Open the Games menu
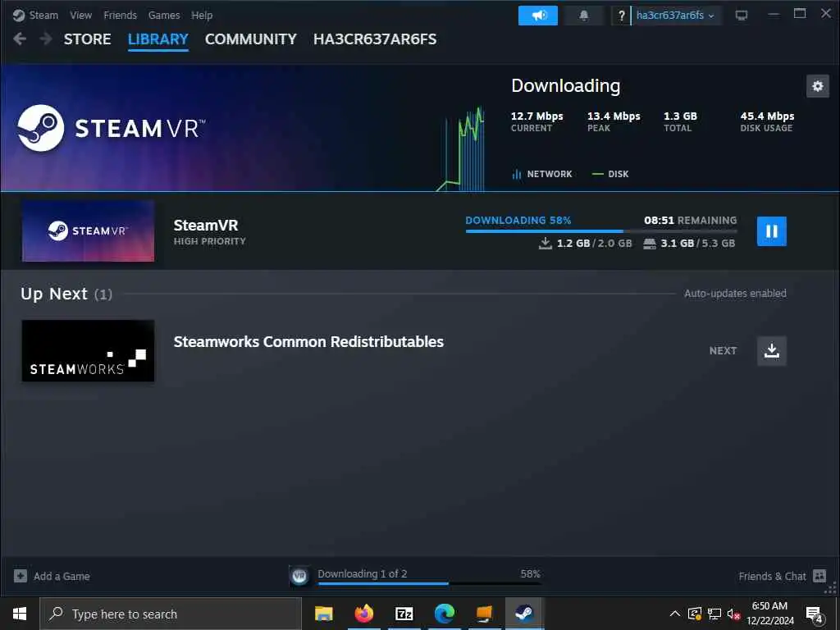Viewport: 840px width, 630px height. click(x=164, y=15)
